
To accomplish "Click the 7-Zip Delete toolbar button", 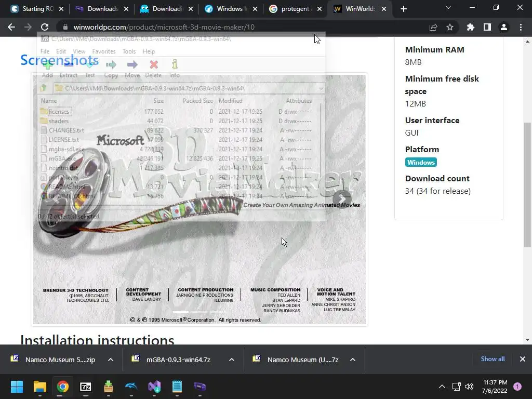I will pos(153,69).
